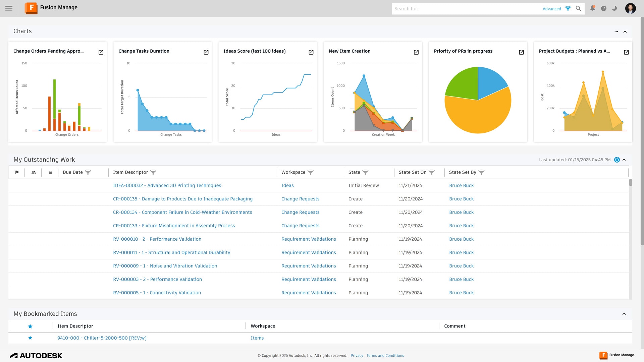The height and width of the screenshot is (362, 644).
Task: Click the notifications bell icon
Action: click(593, 8)
